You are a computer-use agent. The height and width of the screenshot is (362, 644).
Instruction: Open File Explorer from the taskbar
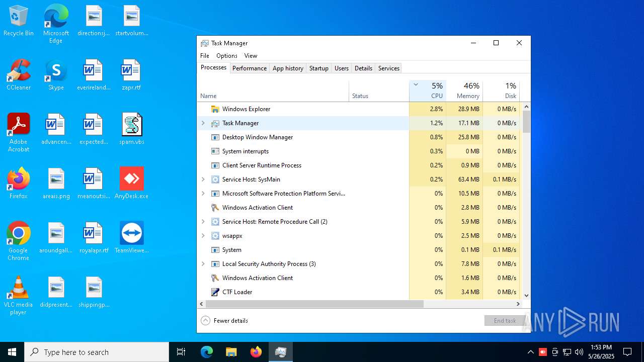click(231, 352)
